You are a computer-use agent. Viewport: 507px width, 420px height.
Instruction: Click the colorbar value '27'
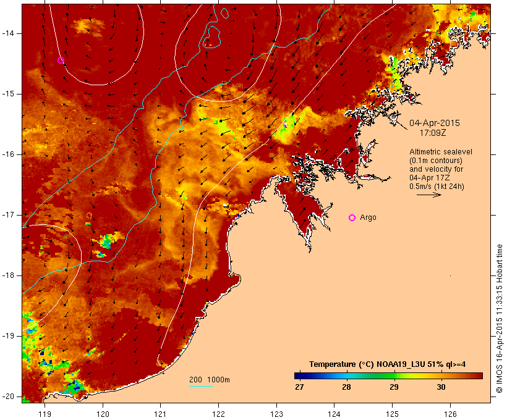pos(299,387)
